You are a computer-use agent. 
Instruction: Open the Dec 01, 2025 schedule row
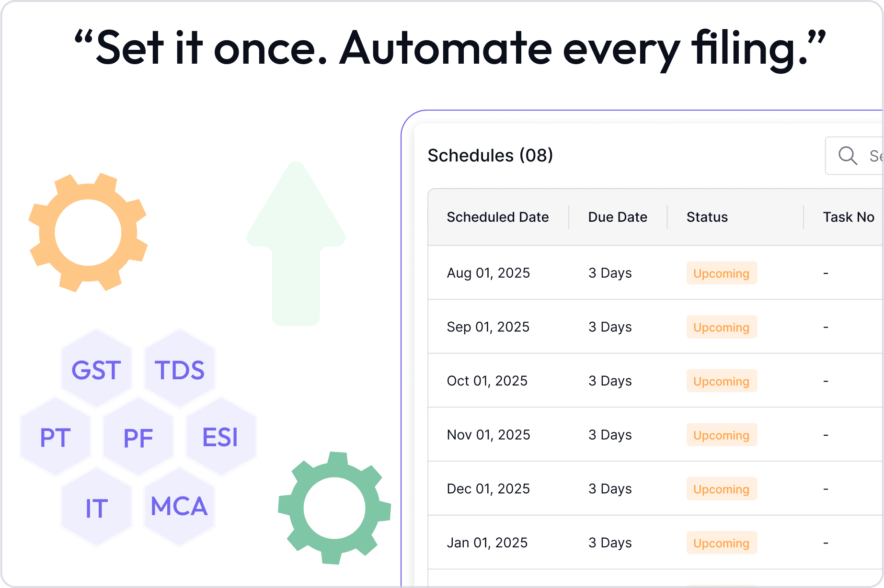click(655, 488)
